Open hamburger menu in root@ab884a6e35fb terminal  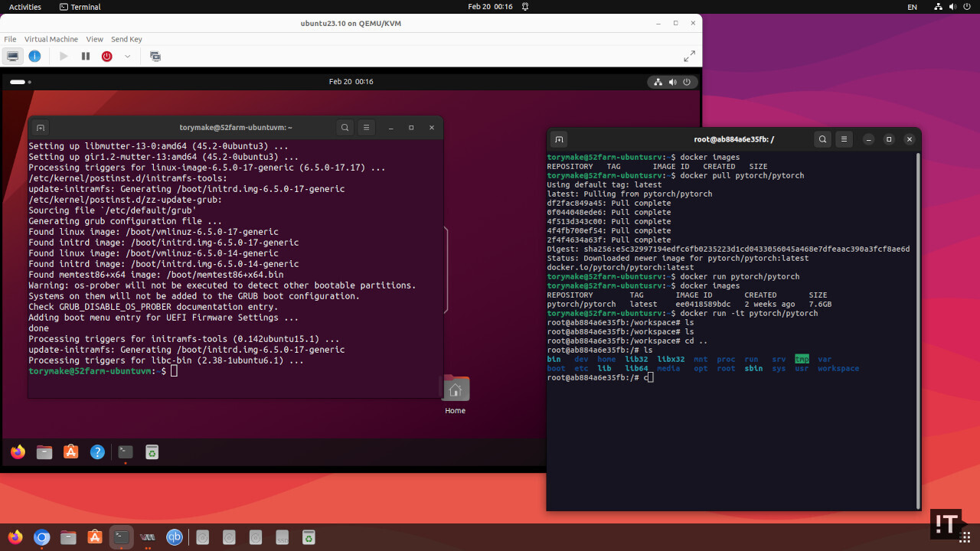point(844,139)
